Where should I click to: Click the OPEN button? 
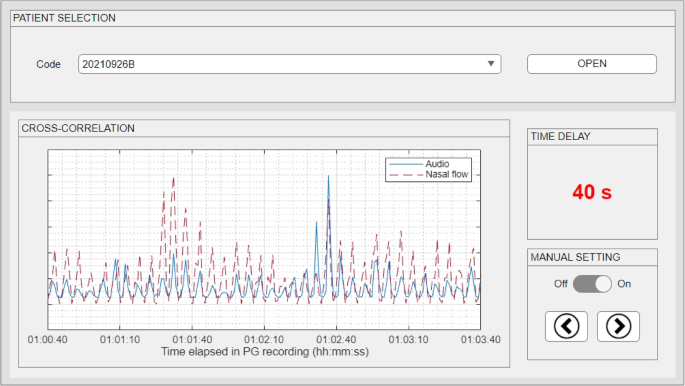tap(592, 64)
